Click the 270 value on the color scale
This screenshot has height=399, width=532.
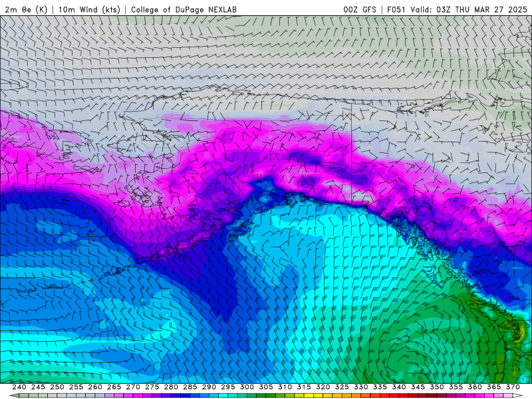(x=133, y=387)
